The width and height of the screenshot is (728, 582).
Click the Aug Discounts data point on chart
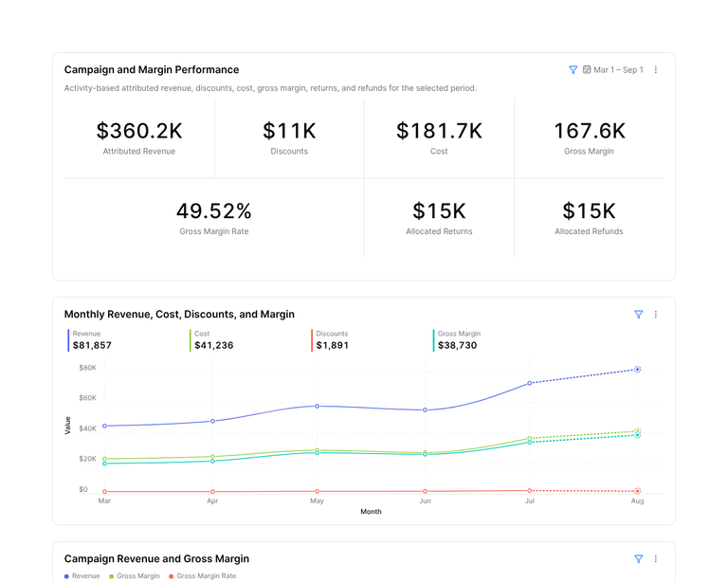tap(637, 491)
